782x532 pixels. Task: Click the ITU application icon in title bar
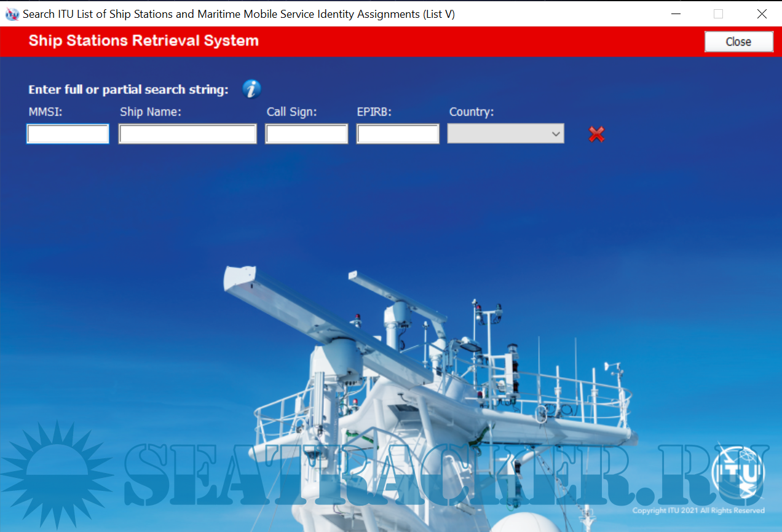click(12, 14)
